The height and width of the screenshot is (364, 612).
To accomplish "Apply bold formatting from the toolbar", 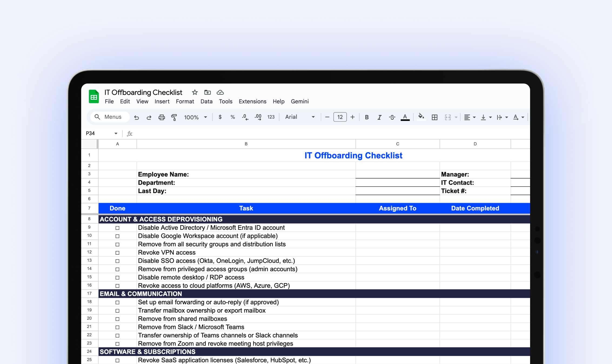I will coord(367,117).
